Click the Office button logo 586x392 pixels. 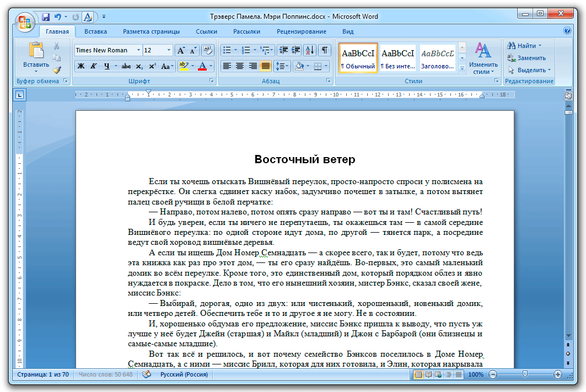click(25, 23)
